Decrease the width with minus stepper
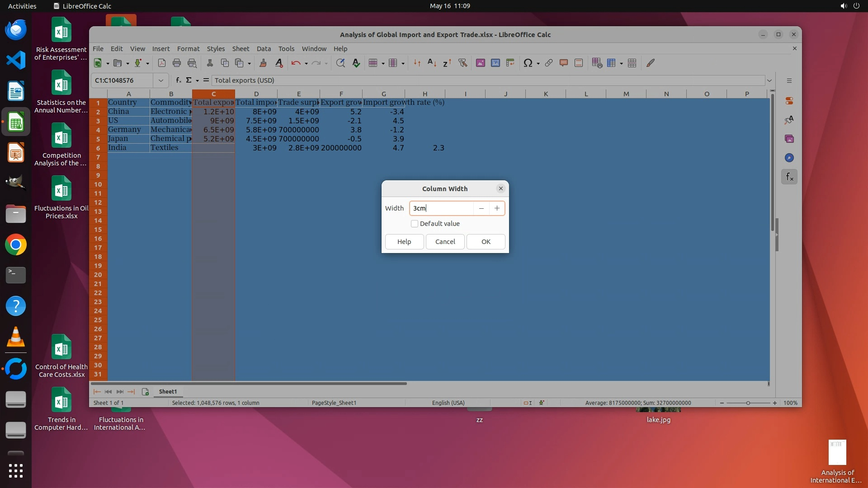 click(481, 208)
